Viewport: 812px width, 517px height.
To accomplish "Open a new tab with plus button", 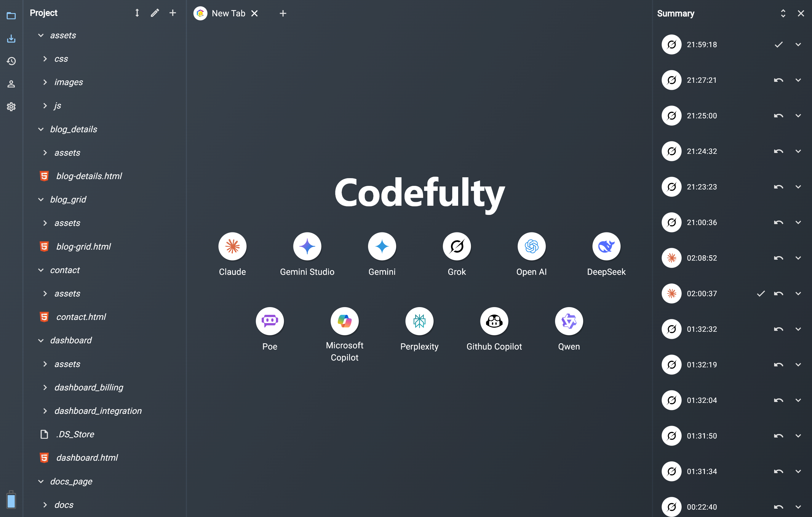I will 283,13.
